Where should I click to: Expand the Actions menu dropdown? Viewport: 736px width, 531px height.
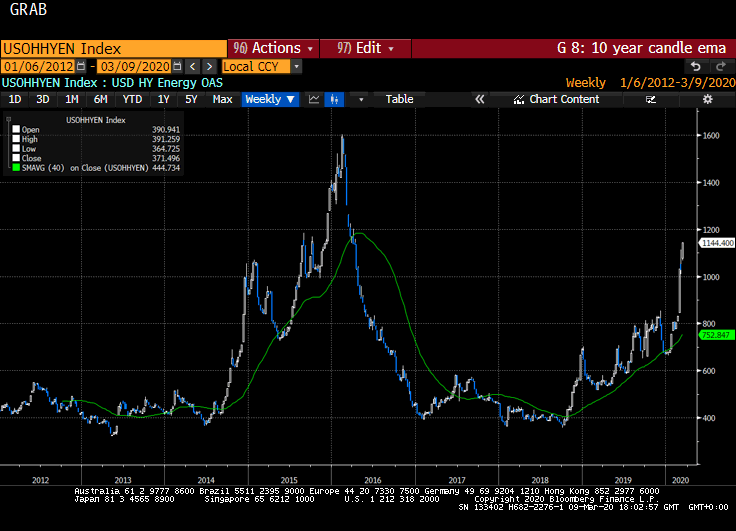pos(273,48)
